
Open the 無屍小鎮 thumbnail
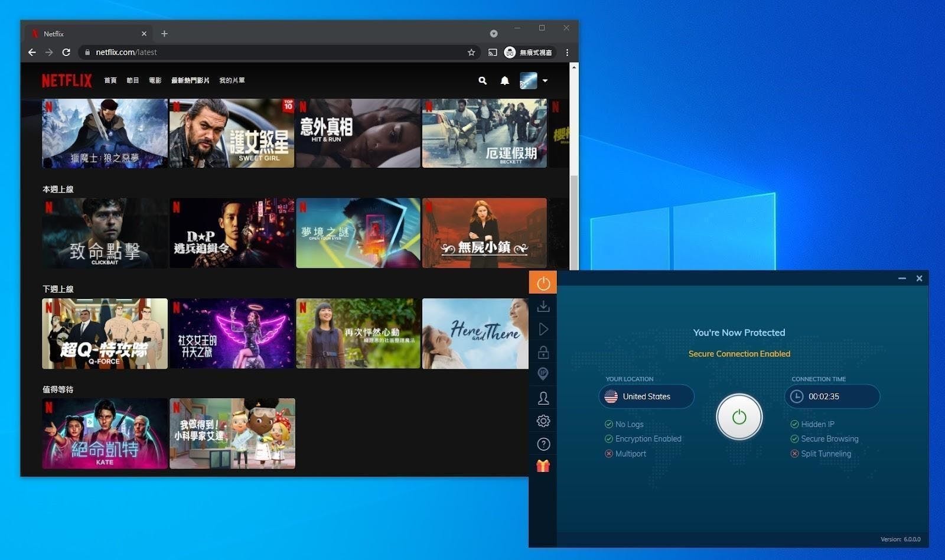pos(484,233)
